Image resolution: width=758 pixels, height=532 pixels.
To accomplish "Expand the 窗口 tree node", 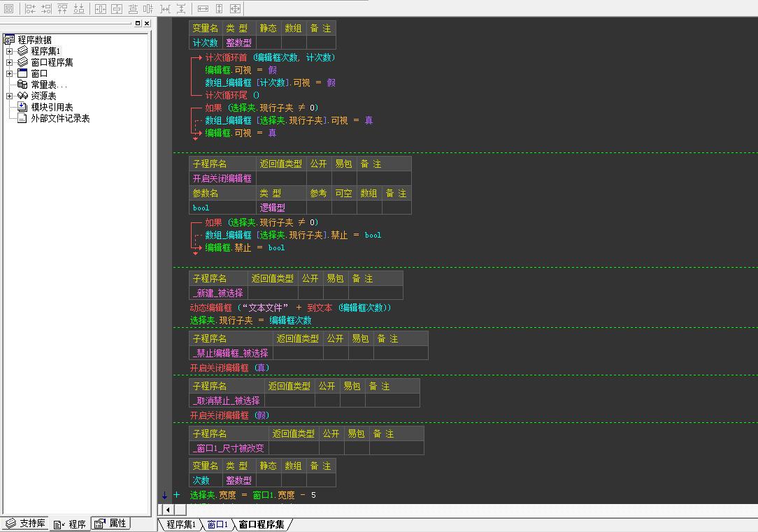I will 9,73.
